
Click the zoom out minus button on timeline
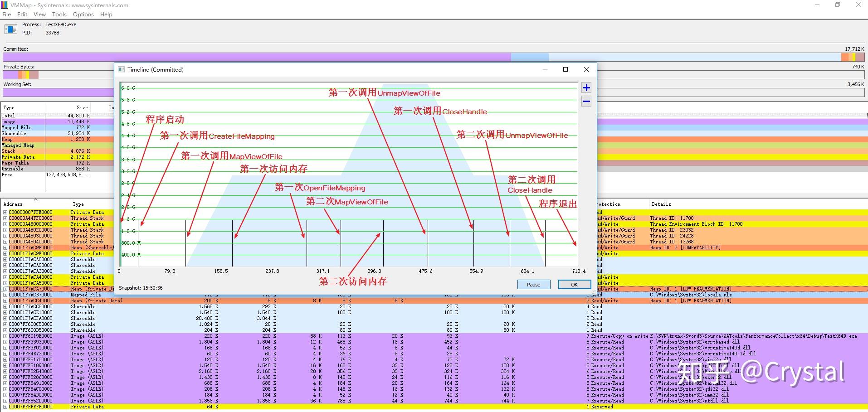tap(586, 102)
